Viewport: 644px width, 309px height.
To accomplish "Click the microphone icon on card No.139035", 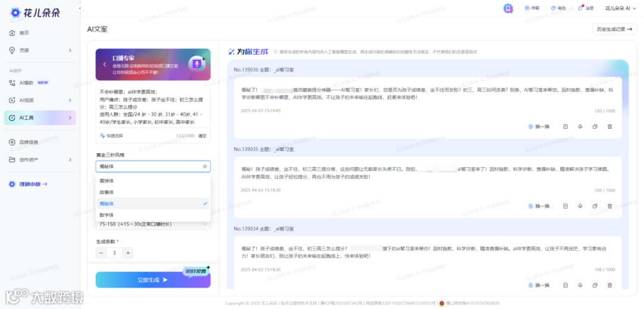I will pyautogui.click(x=580, y=206).
